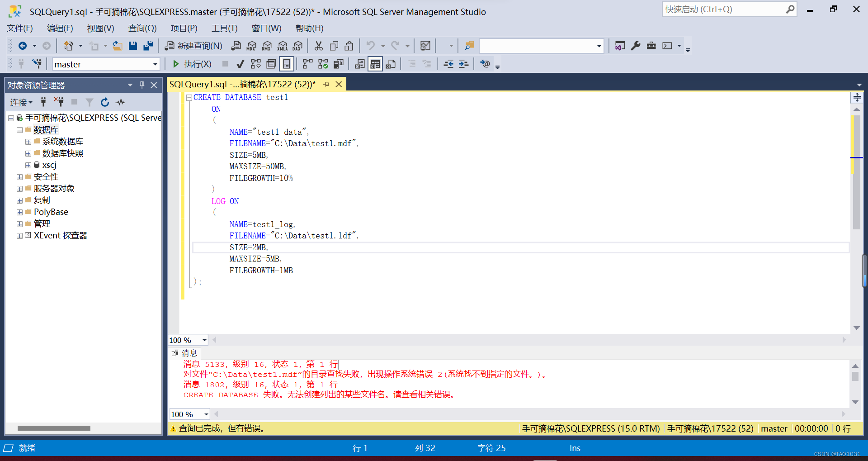Open the 工具(T) menu
868x461 pixels.
pos(225,29)
